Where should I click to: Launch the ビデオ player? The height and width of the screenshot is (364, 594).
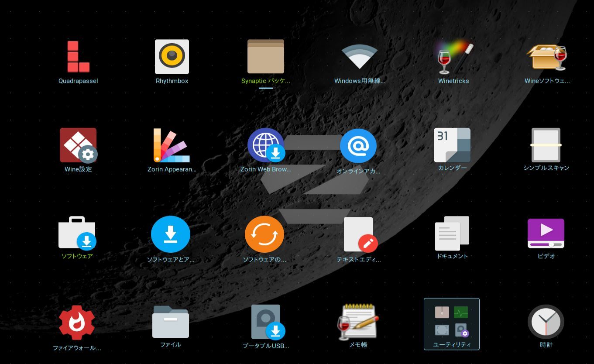tap(546, 234)
